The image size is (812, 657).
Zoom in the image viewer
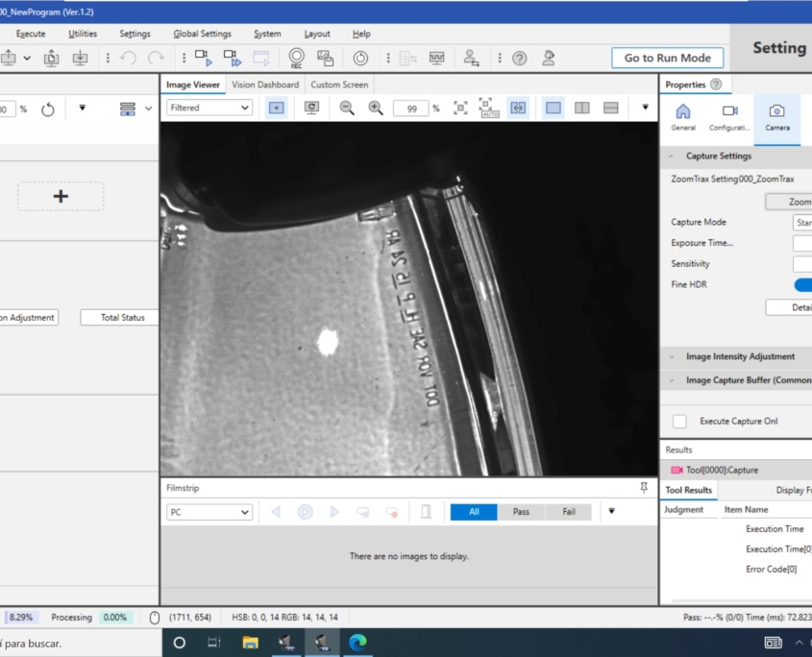pos(376,109)
